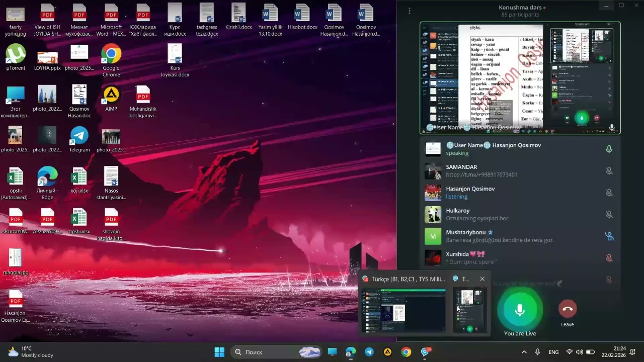
Task: Toggle SAMANDAR's muted microphone icon
Action: 609,170
